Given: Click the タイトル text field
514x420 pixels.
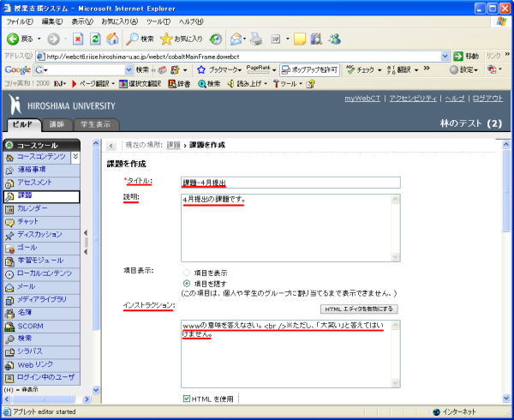Looking at the screenshot, I should pyautogui.click(x=290, y=183).
